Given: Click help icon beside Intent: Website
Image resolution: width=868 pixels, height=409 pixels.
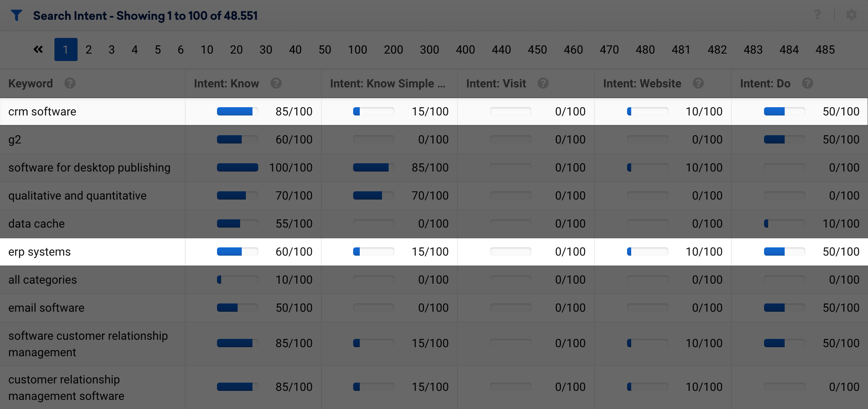Looking at the screenshot, I should 698,83.
